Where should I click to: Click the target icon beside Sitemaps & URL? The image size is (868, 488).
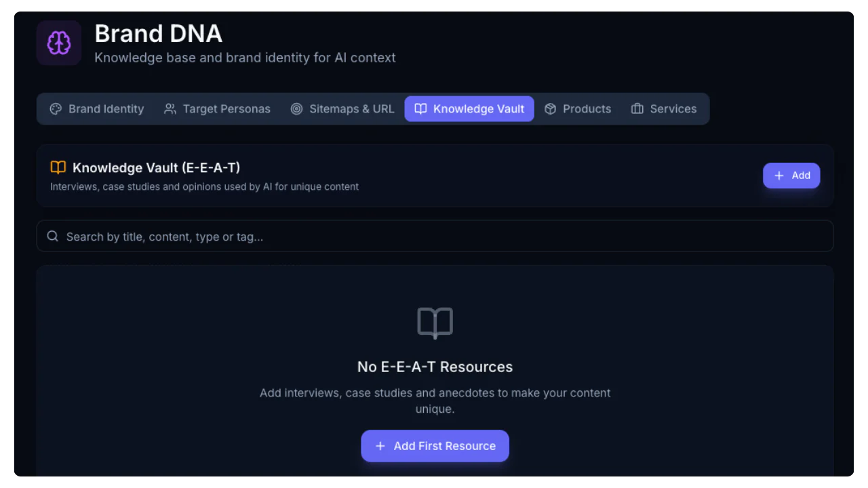click(296, 109)
